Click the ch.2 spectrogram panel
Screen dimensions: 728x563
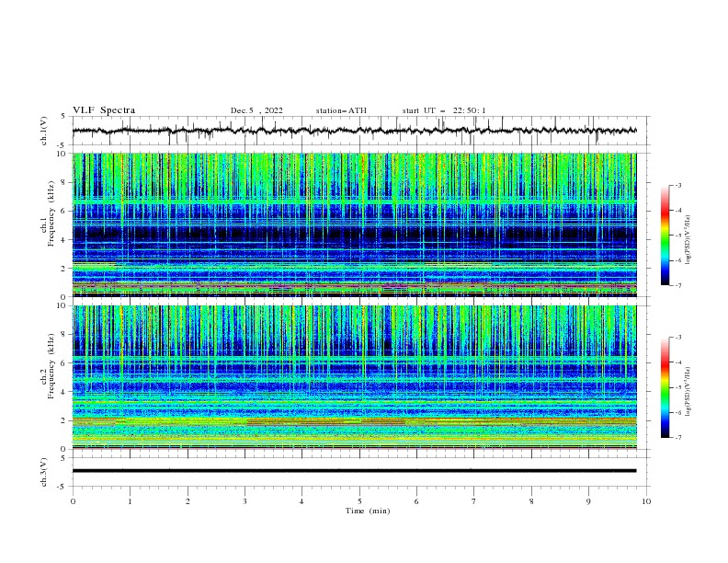tap(354, 377)
